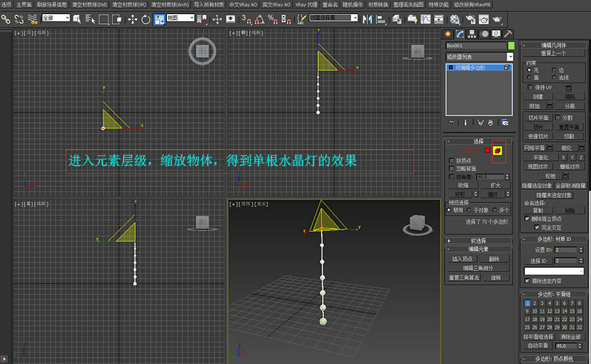Collapse the 编辑元素 rollout
This screenshot has height=364, width=591.
click(478, 249)
